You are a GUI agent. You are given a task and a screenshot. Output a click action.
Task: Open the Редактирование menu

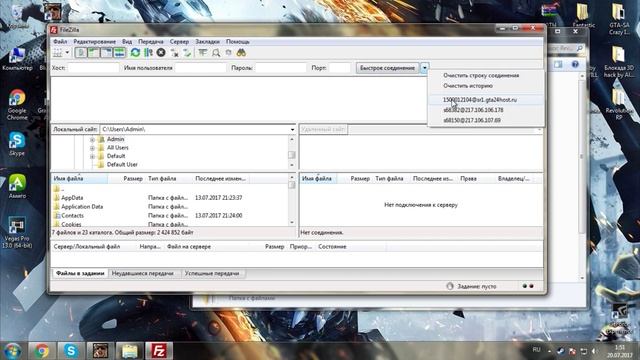pyautogui.click(x=94, y=42)
